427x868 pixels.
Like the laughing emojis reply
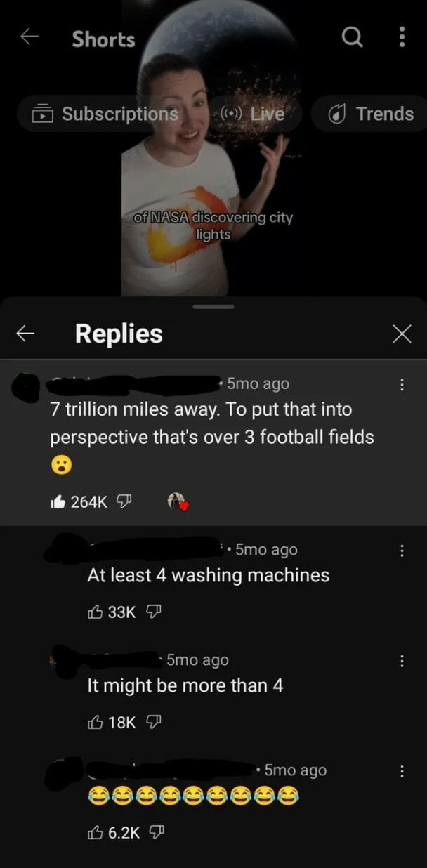point(95,832)
